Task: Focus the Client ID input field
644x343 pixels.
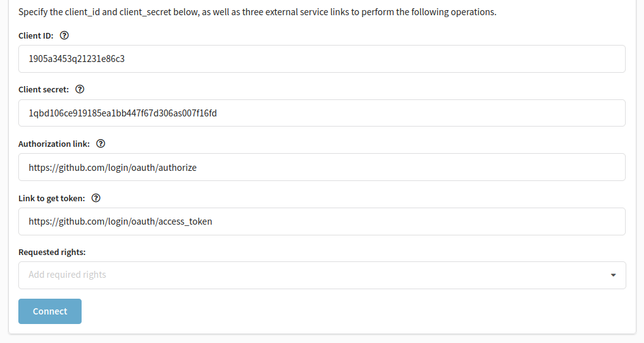Action: [321, 59]
